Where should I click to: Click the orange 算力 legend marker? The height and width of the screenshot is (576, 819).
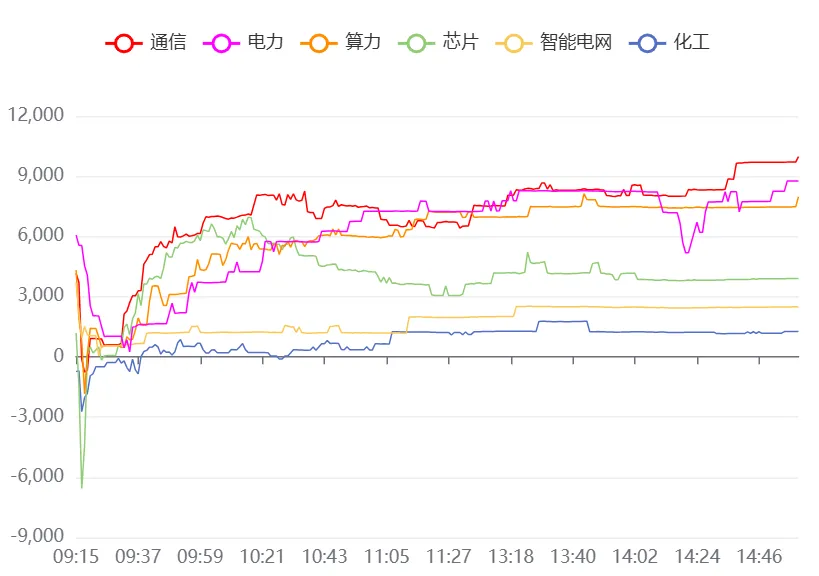pos(320,43)
